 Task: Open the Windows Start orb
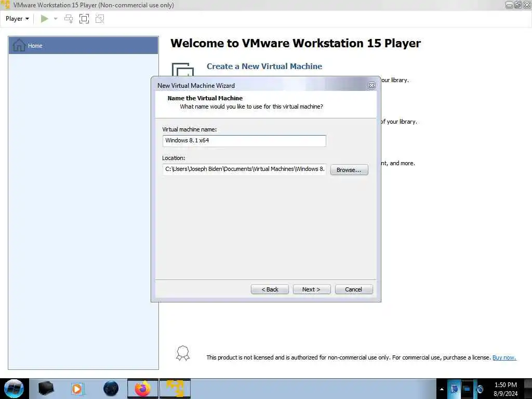14,389
